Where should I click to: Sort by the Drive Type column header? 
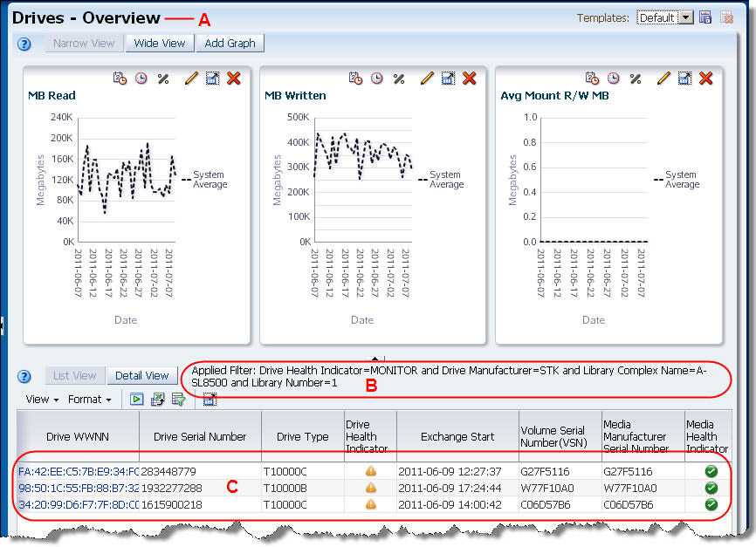[x=303, y=436]
